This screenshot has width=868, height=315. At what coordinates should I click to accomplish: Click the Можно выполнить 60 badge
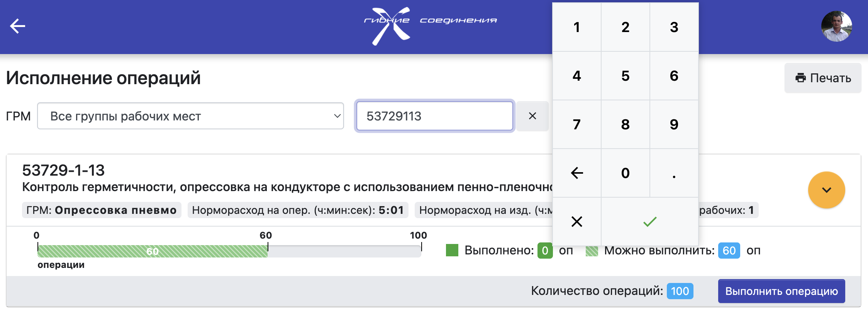(729, 251)
